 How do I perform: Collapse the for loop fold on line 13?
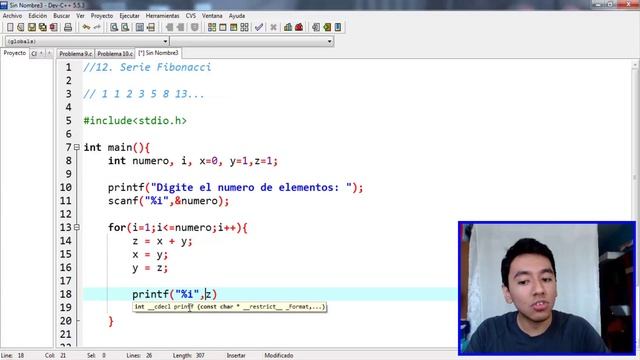click(77, 227)
